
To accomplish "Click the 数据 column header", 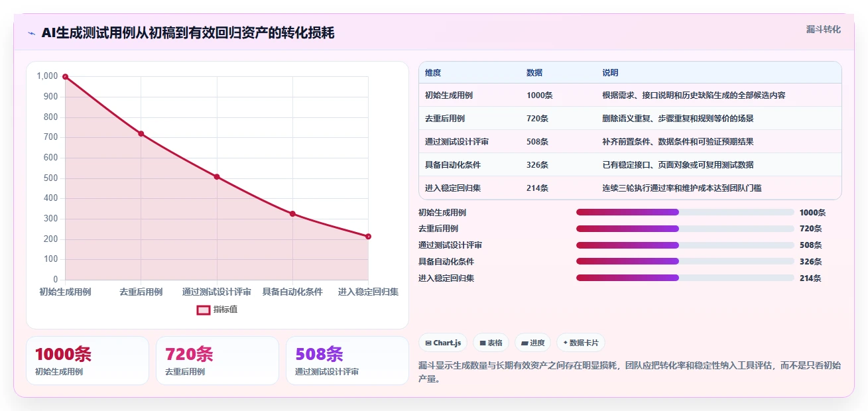I will coord(534,73).
